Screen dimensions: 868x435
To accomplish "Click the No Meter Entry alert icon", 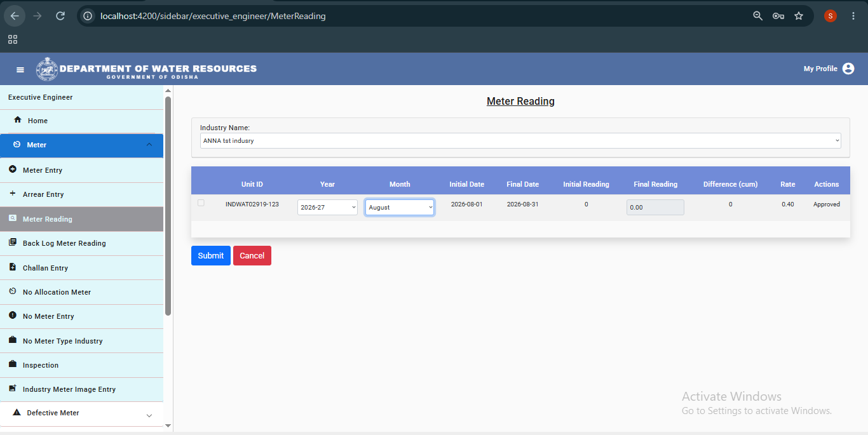I will (13, 316).
